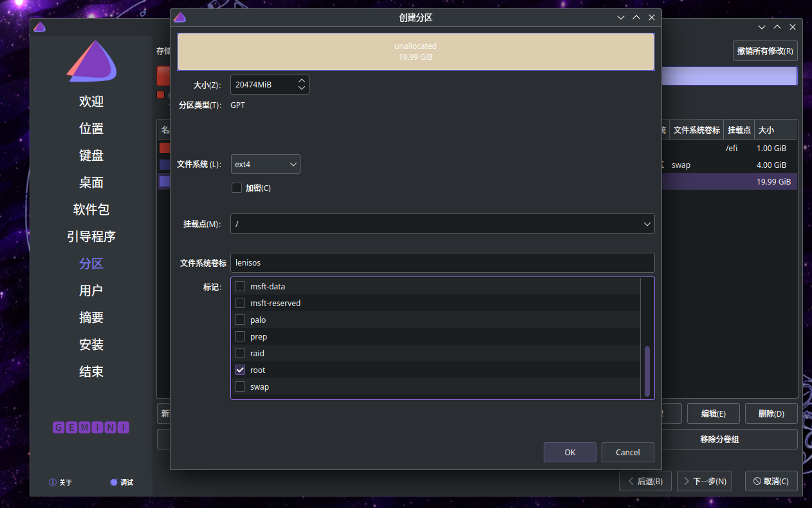Uncheck the root flag

tap(240, 370)
